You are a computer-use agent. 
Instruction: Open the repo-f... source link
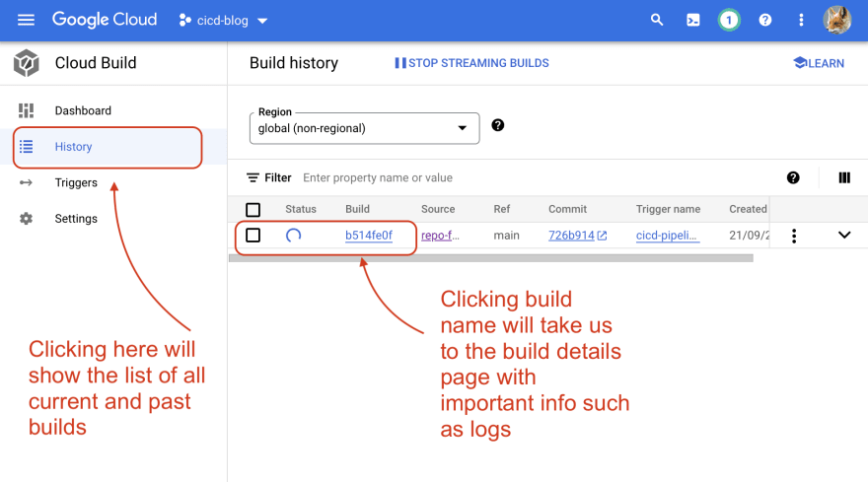coord(440,236)
